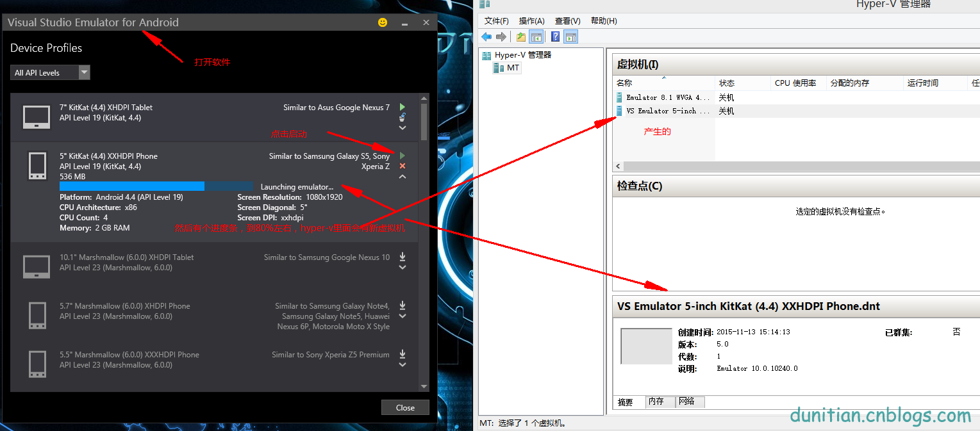Sort virtual machines by 状态 column
The image size is (980, 431).
[x=743, y=83]
